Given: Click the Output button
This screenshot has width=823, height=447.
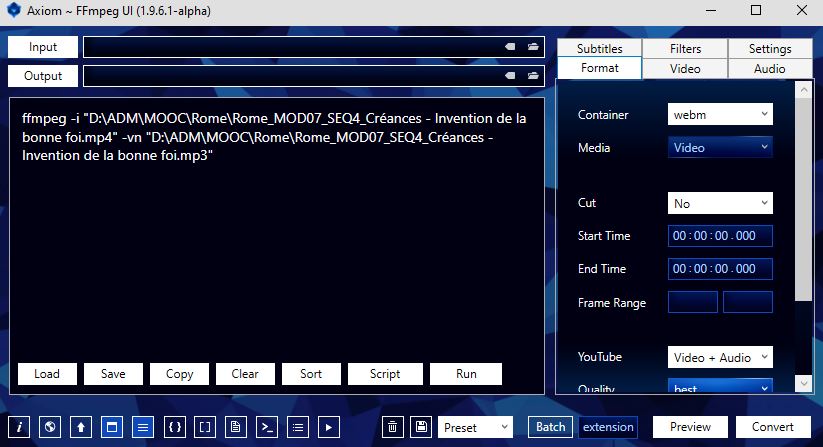Looking at the screenshot, I should 43,76.
